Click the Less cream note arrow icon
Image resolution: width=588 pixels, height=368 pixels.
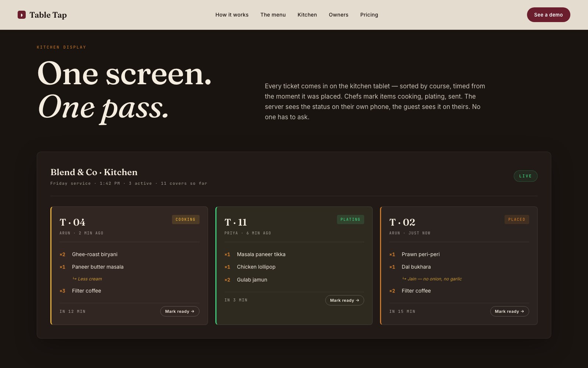tap(75, 279)
